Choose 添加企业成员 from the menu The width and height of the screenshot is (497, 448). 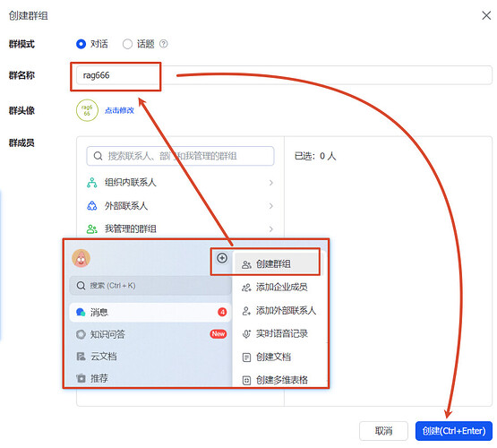[280, 288]
